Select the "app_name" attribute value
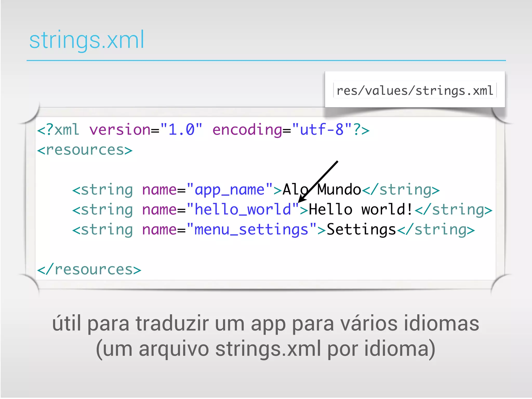Image resolution: width=532 pixels, height=399 pixels. 230,190
